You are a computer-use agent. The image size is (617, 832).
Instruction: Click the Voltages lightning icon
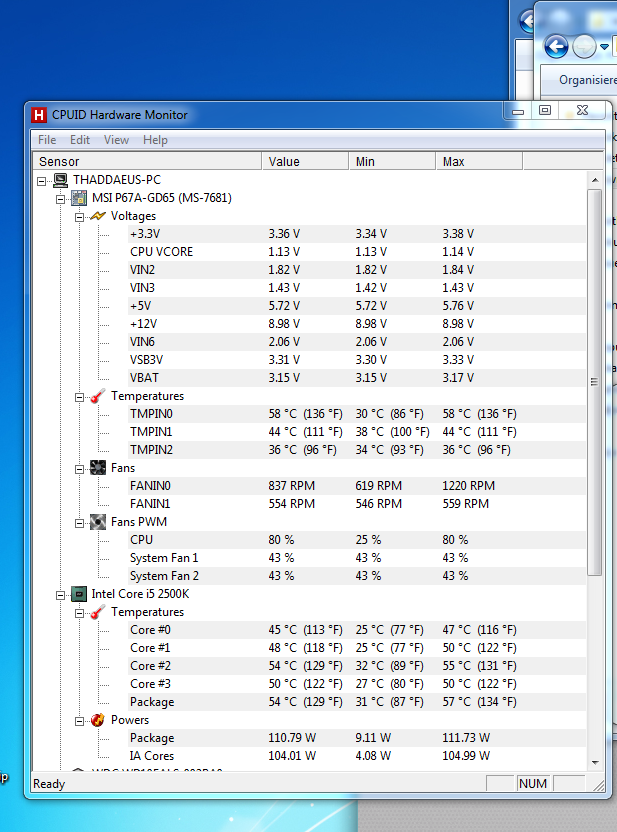[x=98, y=216]
